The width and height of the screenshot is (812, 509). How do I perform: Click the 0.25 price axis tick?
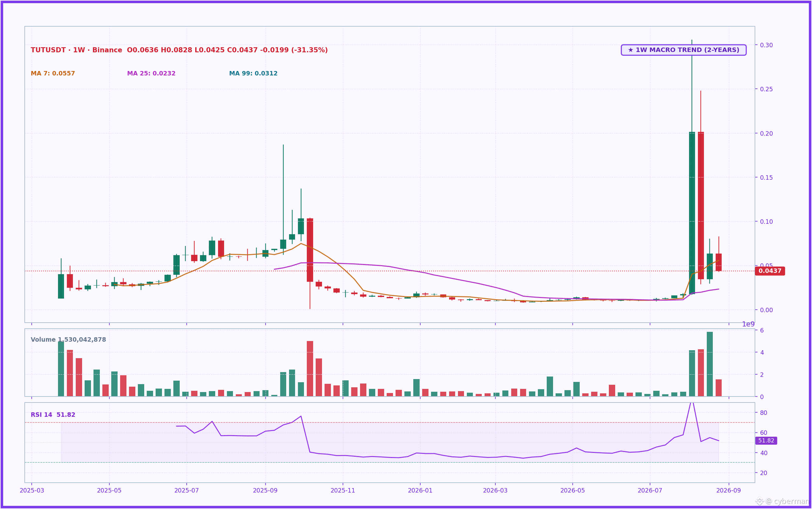[x=767, y=89]
